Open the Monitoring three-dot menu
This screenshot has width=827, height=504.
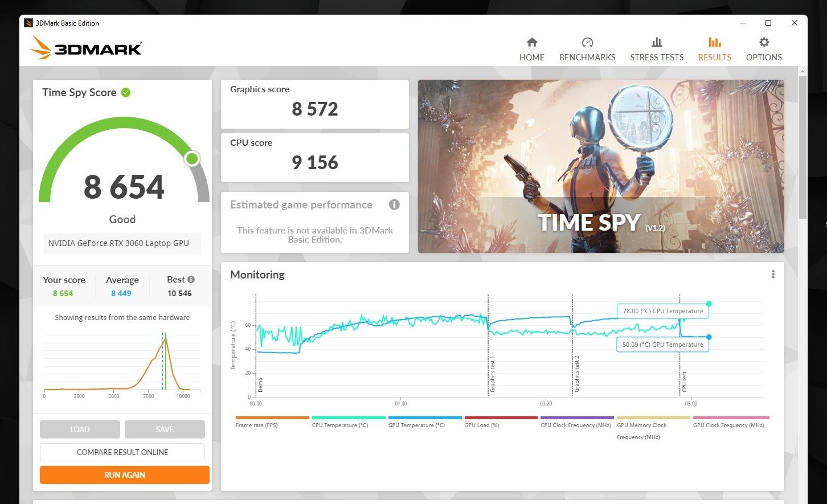tap(773, 274)
